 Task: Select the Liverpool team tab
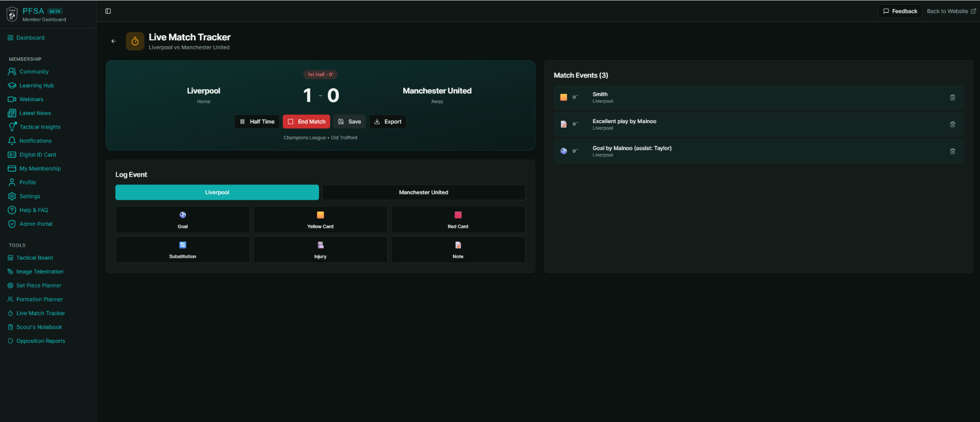pyautogui.click(x=217, y=193)
